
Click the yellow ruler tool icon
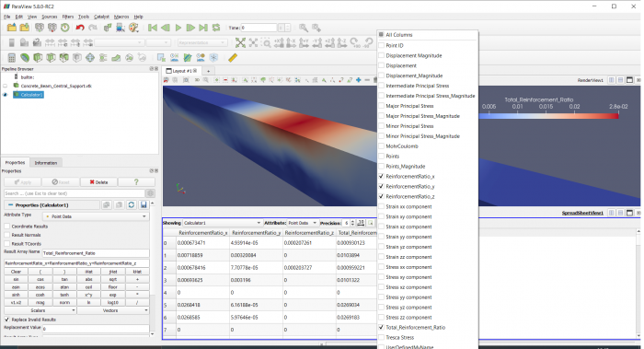pyautogui.click(x=233, y=57)
